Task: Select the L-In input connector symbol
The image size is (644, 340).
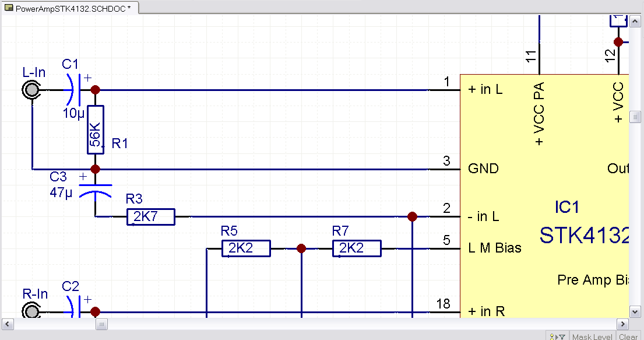Action: click(31, 90)
